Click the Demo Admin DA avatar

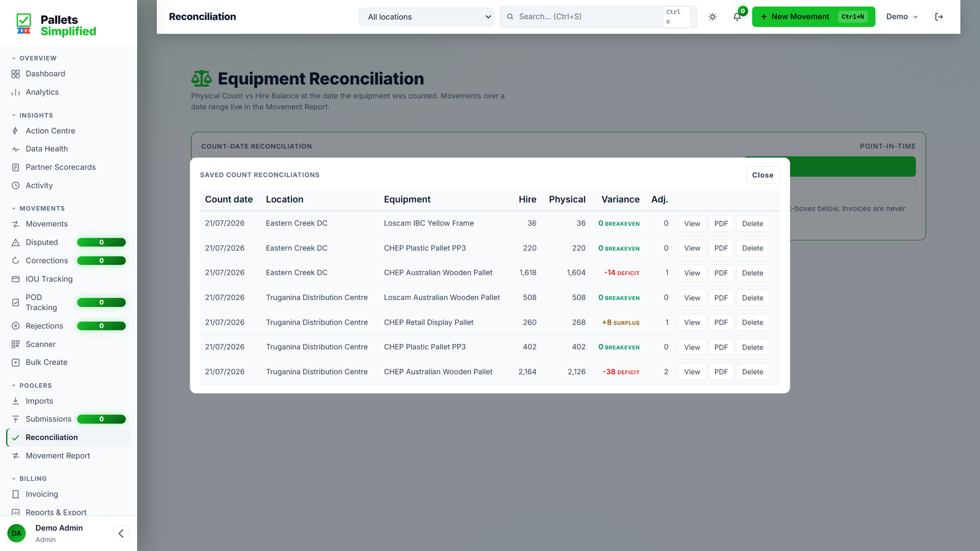click(x=16, y=533)
